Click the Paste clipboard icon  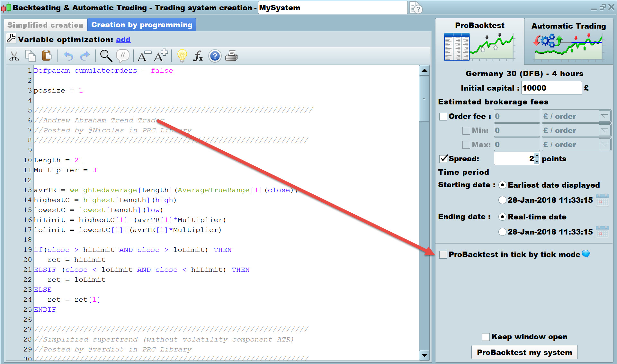(47, 56)
